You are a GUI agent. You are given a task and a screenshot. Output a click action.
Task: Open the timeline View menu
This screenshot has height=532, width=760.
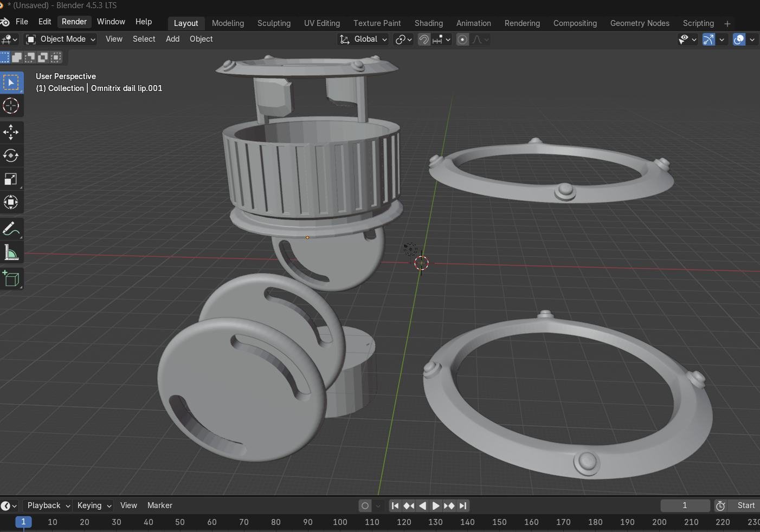click(x=128, y=505)
